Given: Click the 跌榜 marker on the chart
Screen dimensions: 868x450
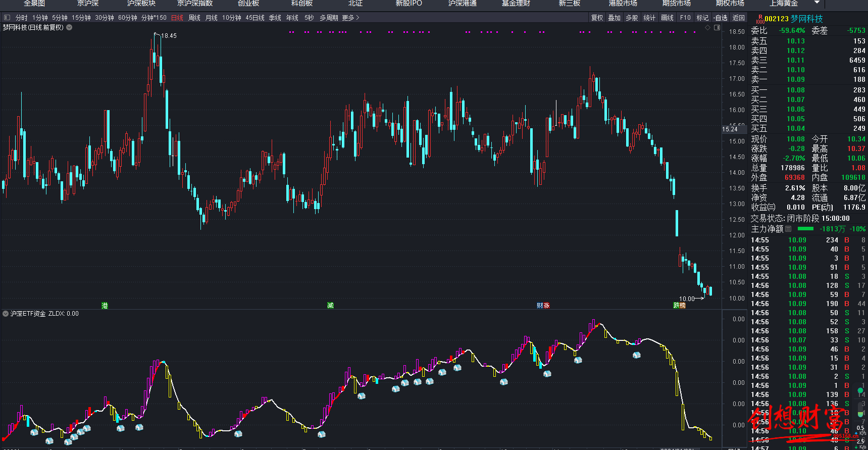Looking at the screenshot, I should 680,306.
